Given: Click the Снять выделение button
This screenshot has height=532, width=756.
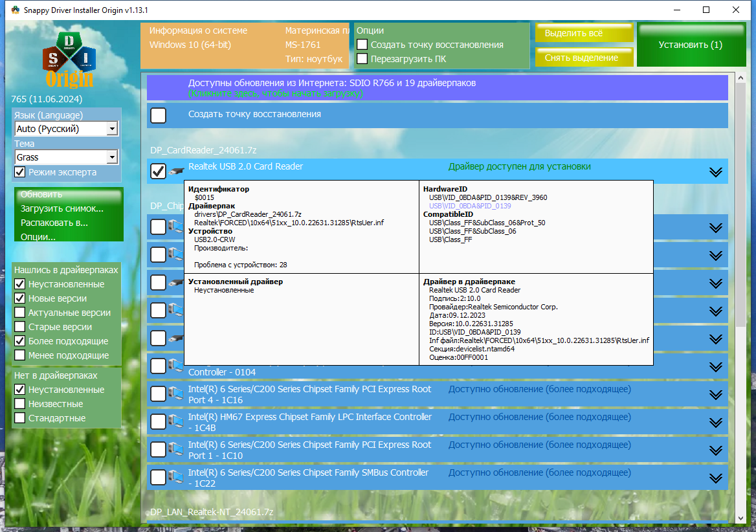Looking at the screenshot, I should point(584,58).
